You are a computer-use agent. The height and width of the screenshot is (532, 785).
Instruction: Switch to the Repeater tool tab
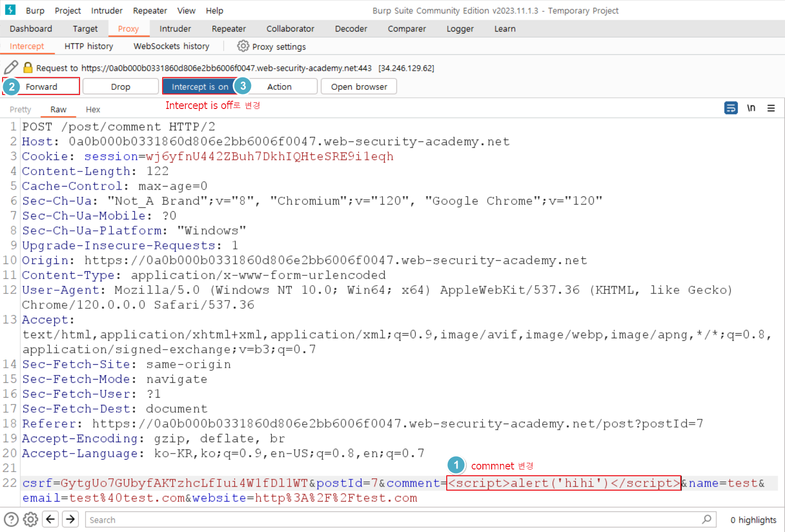pos(229,28)
